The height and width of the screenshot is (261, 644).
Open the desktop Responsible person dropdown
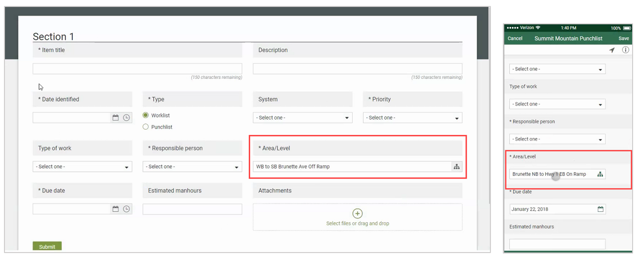192,167
